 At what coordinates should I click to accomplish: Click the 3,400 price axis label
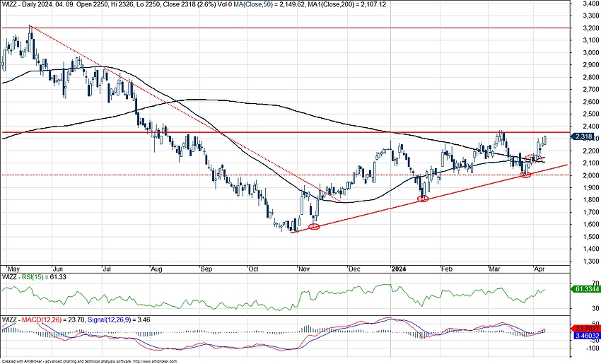[590, 4]
